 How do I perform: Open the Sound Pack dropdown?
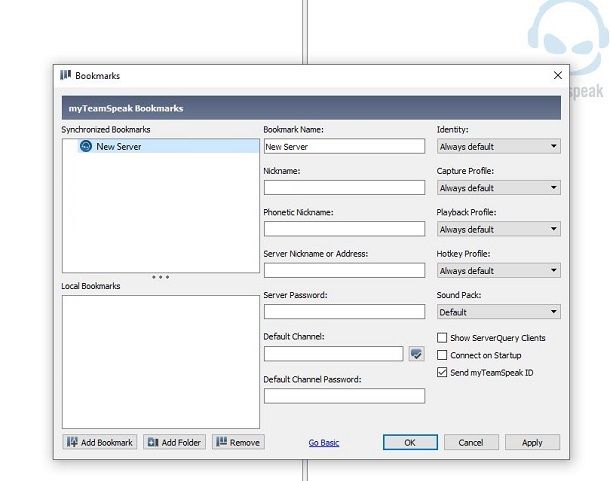point(498,312)
